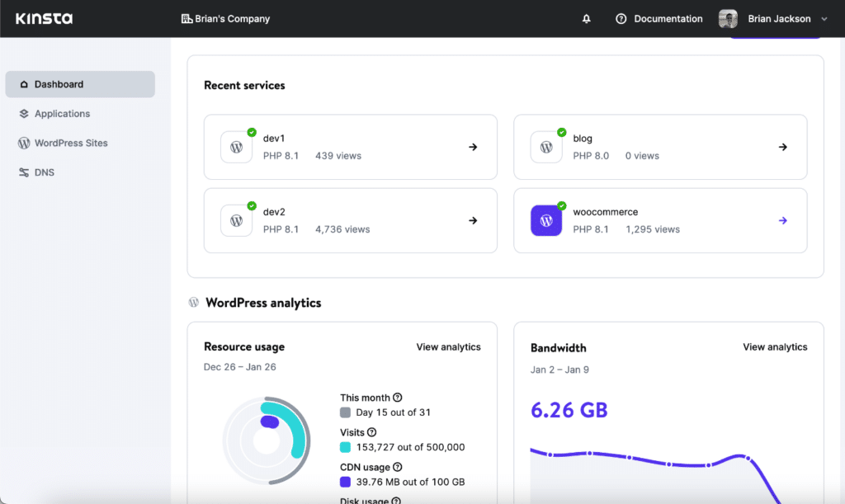This screenshot has height=504, width=845.
Task: Click 39.76 MB out of 100 GB text
Action: (410, 482)
